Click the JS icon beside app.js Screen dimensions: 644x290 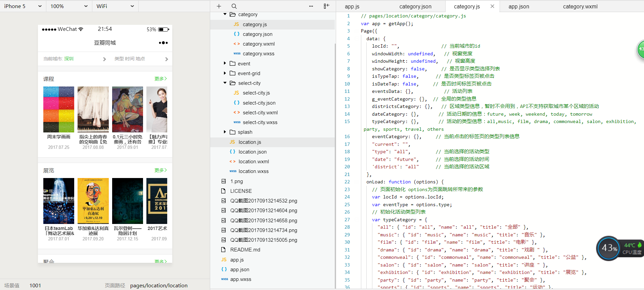224,260
